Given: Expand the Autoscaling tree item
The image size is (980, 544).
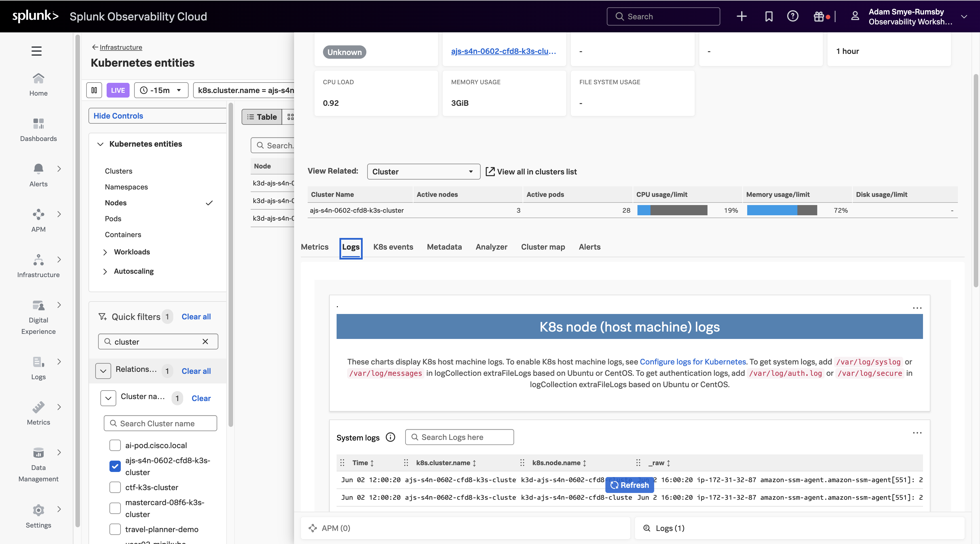Looking at the screenshot, I should pyautogui.click(x=105, y=272).
